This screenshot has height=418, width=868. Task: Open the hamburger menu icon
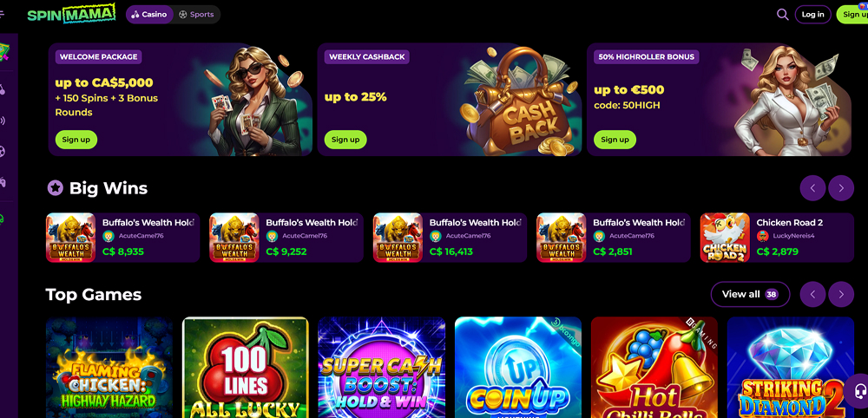click(x=2, y=15)
